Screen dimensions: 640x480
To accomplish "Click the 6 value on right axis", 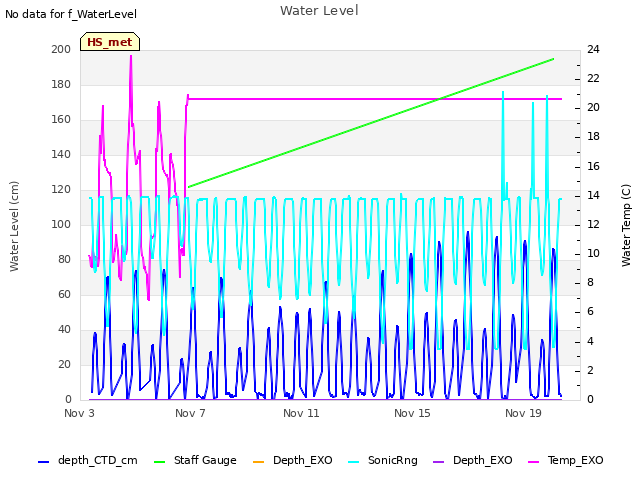I will (x=590, y=312).
